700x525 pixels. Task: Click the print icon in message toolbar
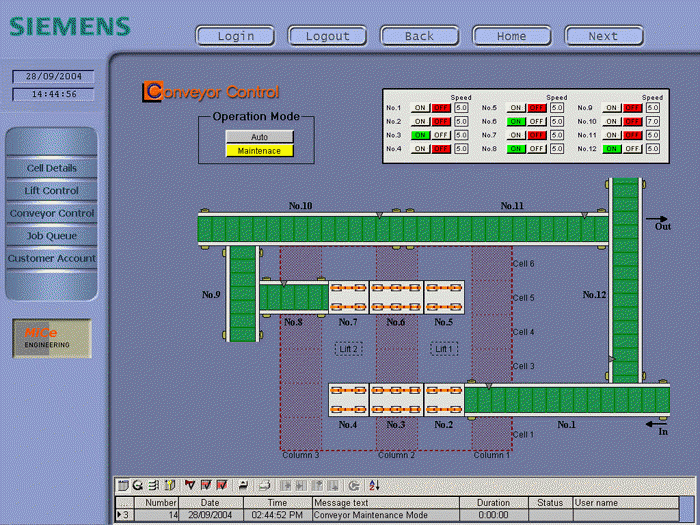pos(264,485)
